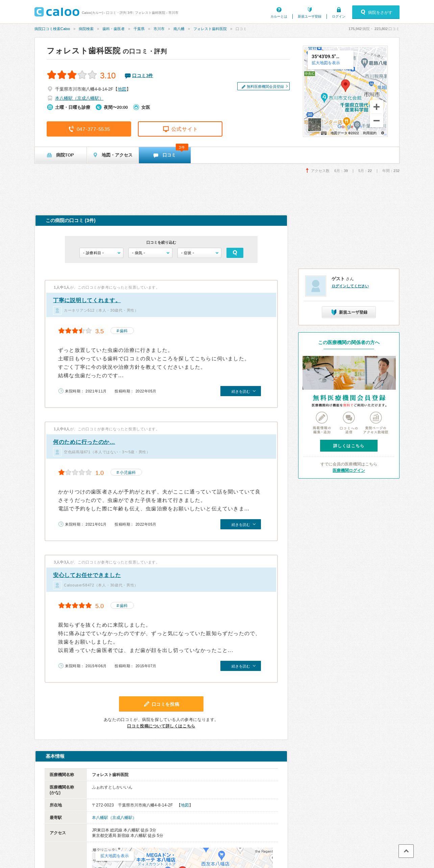Open the 病気 dropdown

[x=150, y=253]
